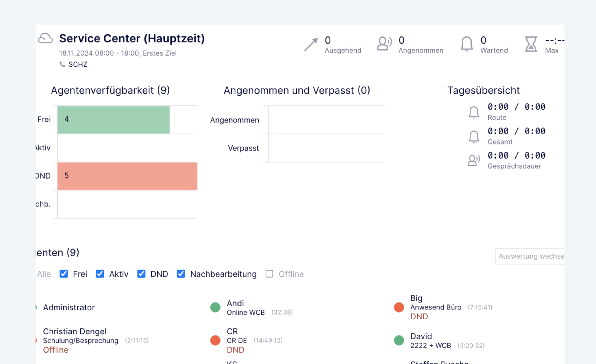Click the green Frei bar showing 4
Screen dimensions: 596x364
click(113, 120)
